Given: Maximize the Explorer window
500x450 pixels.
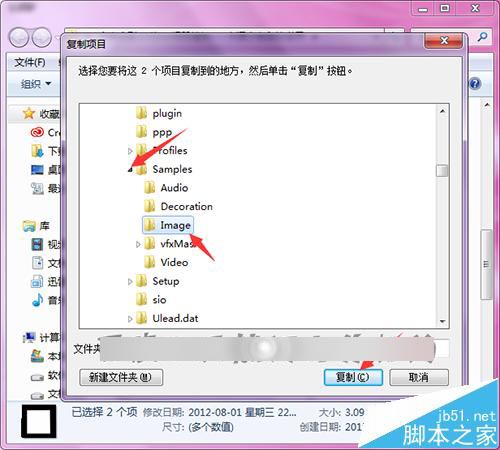Looking at the screenshot, I should click(x=445, y=8).
